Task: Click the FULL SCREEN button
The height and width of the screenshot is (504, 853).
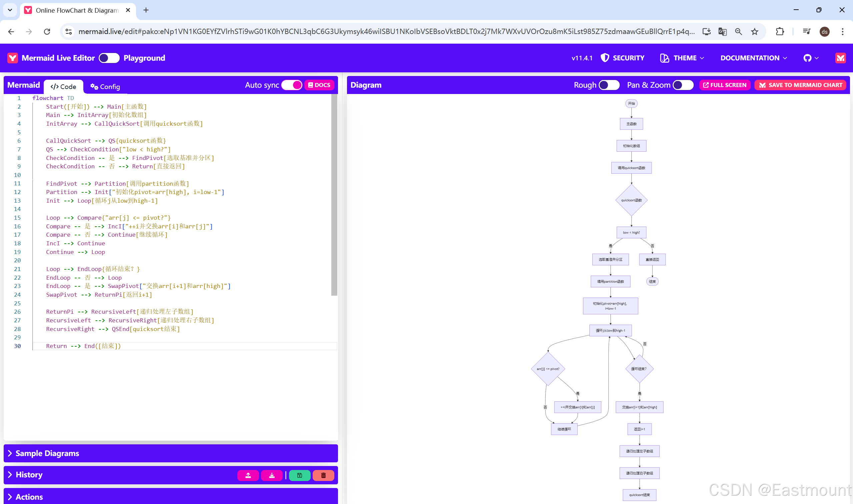Action: 725,85
